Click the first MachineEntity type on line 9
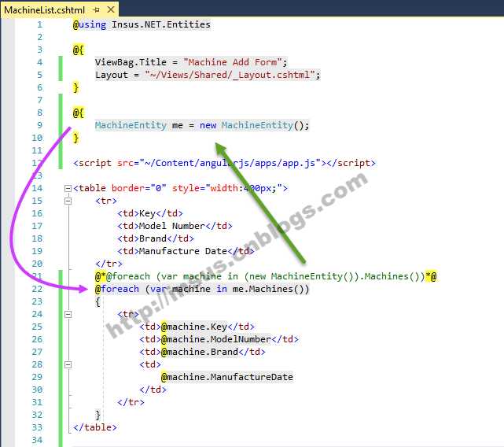The height and width of the screenshot is (447, 504). [131, 125]
